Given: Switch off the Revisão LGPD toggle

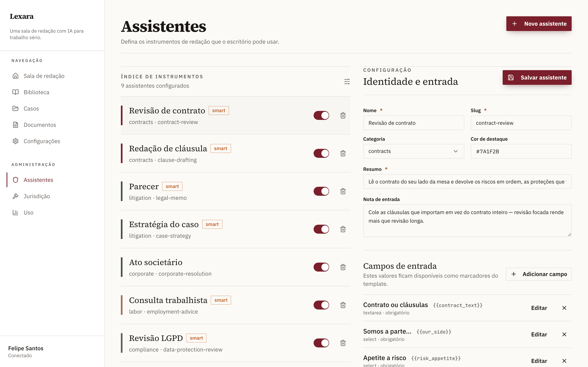Looking at the screenshot, I should coord(321,343).
